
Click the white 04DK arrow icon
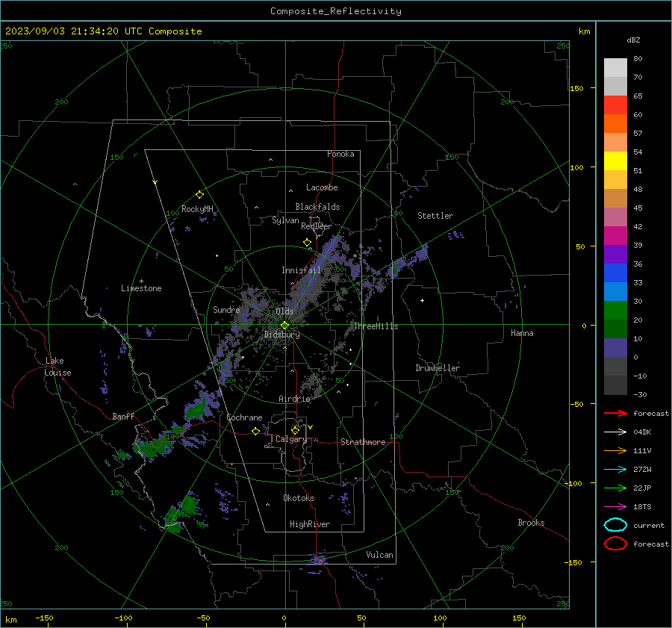coord(615,432)
